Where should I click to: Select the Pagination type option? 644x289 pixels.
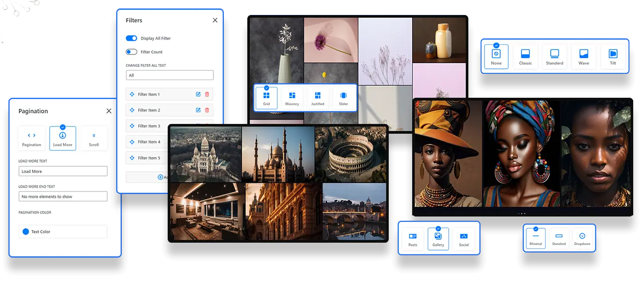tap(32, 136)
